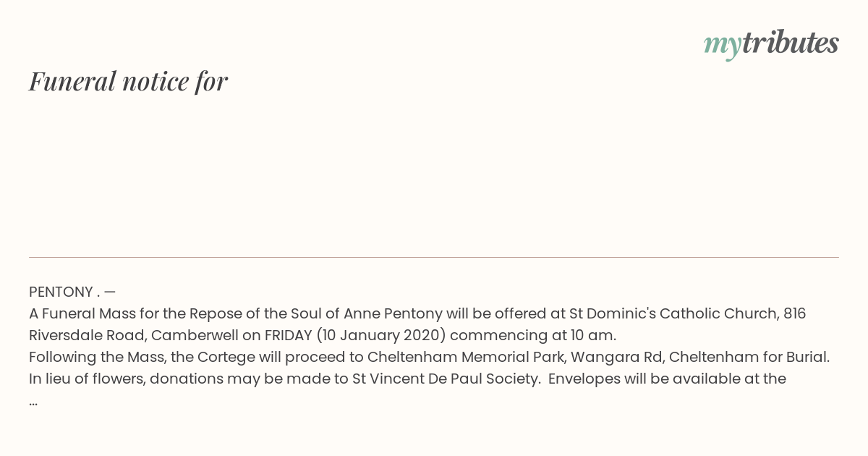Click the word "Envelopes" in last line

pyautogui.click(x=586, y=379)
